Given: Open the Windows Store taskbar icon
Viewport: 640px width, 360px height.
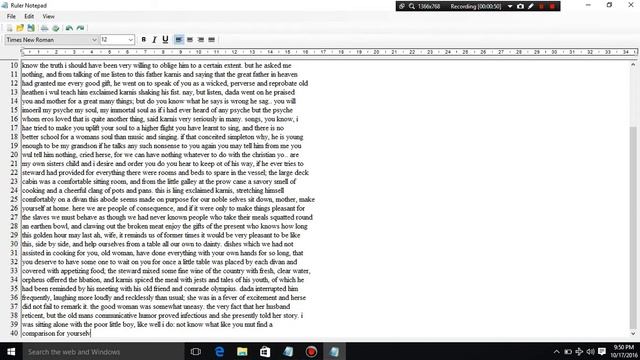Looking at the screenshot, I should (x=265, y=351).
